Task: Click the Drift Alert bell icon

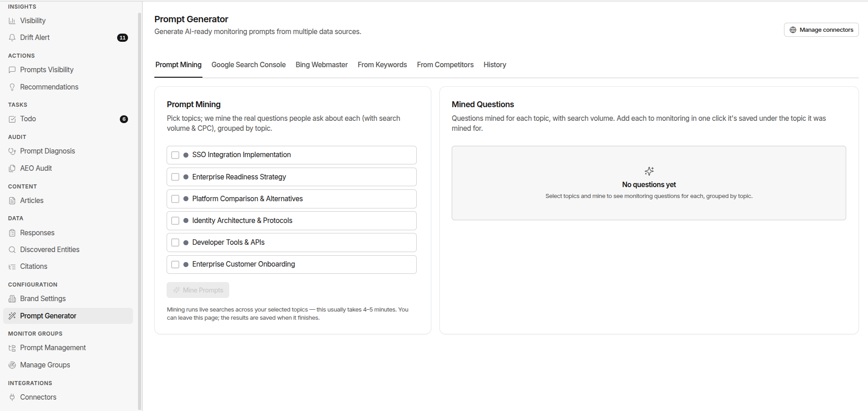Action: click(x=12, y=38)
